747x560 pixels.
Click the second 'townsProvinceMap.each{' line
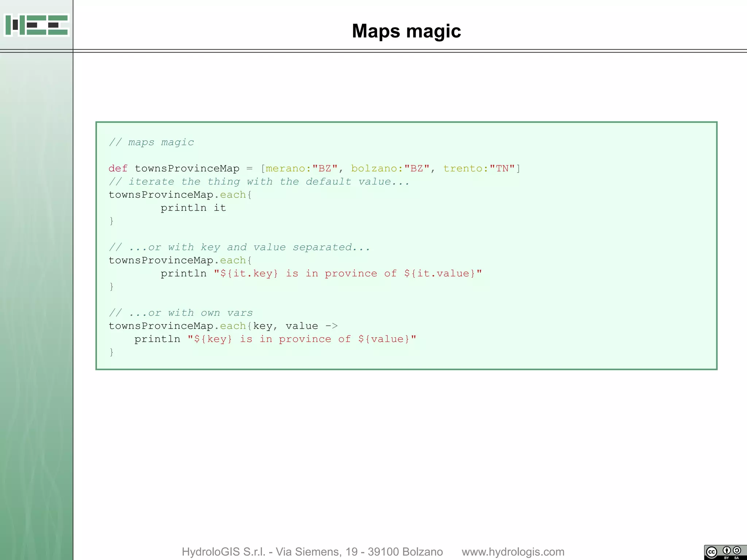(180, 260)
